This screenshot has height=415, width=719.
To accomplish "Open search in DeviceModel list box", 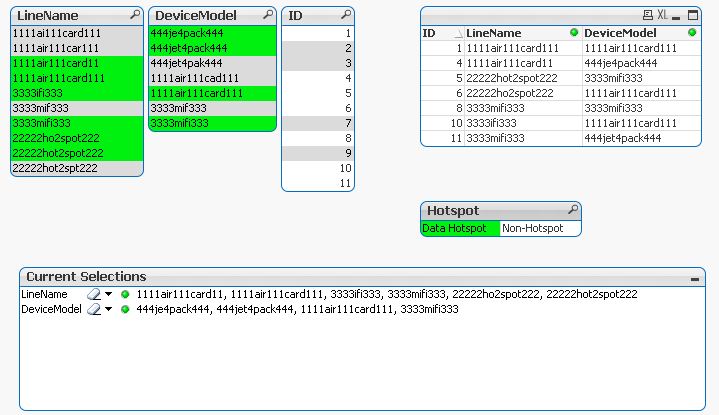I will [x=268, y=15].
